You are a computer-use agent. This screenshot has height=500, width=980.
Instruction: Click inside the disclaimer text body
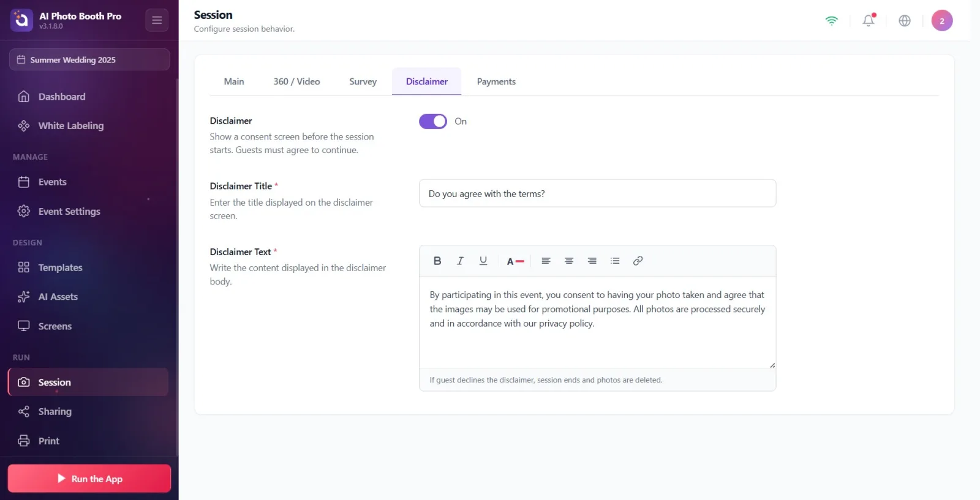point(597,323)
